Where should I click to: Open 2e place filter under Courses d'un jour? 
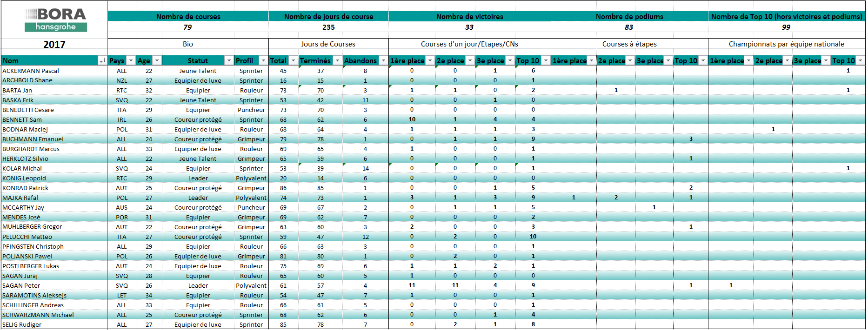point(470,61)
